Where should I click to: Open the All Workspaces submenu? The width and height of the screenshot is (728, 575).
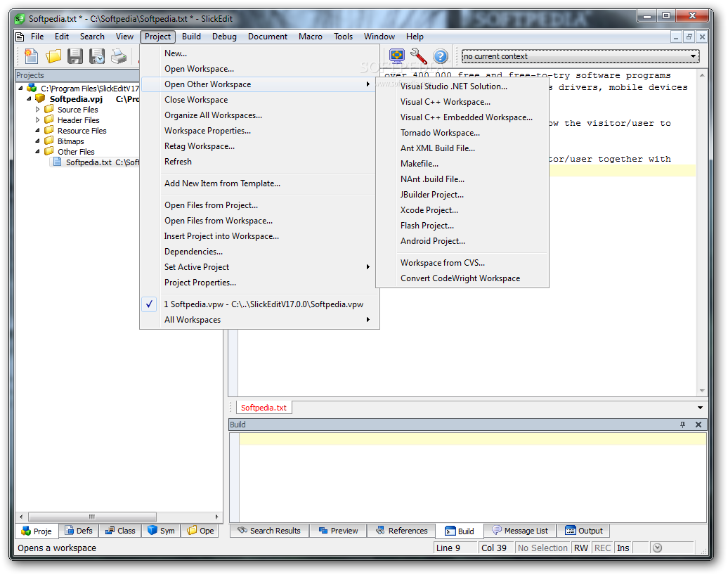tap(259, 320)
